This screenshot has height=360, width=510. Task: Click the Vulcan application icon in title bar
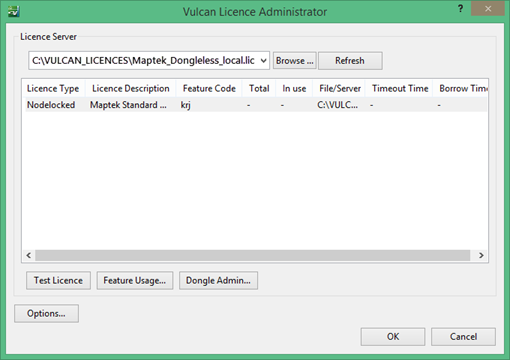coord(14,11)
